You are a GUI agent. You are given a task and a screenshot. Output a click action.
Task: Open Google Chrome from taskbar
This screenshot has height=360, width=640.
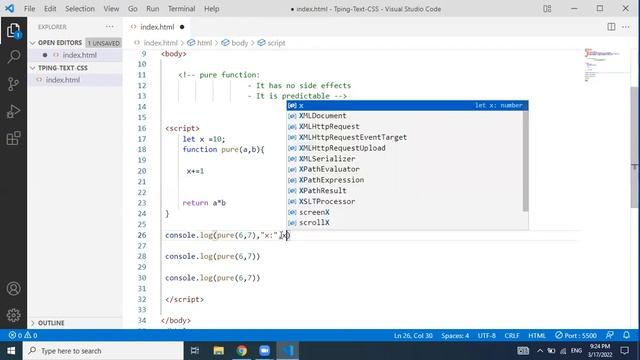pos(242,351)
